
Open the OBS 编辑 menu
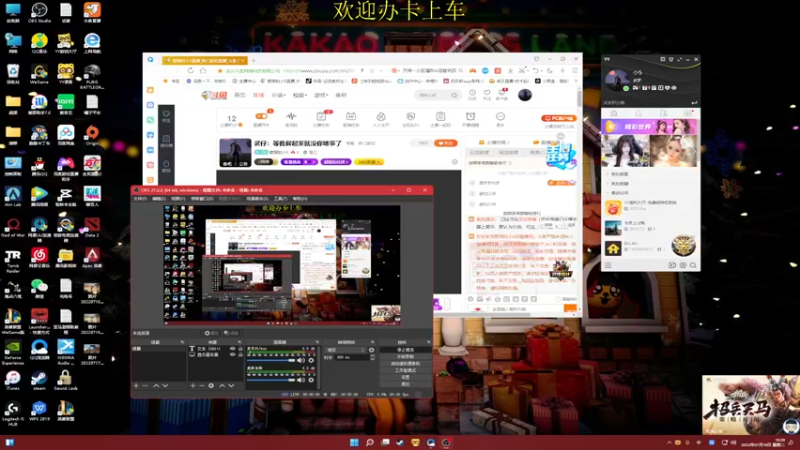pyautogui.click(x=159, y=198)
